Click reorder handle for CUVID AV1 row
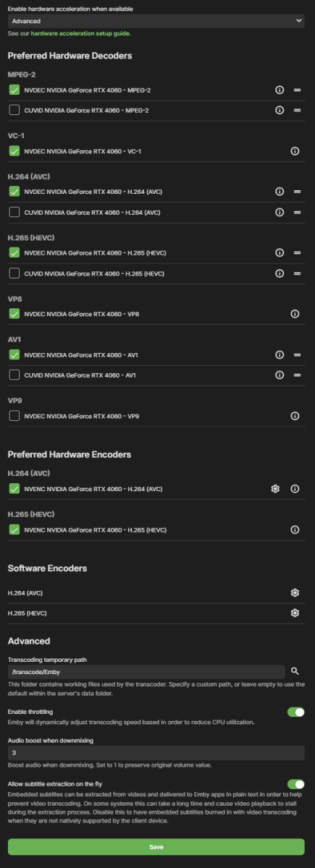This screenshot has width=315, height=868. (x=297, y=375)
